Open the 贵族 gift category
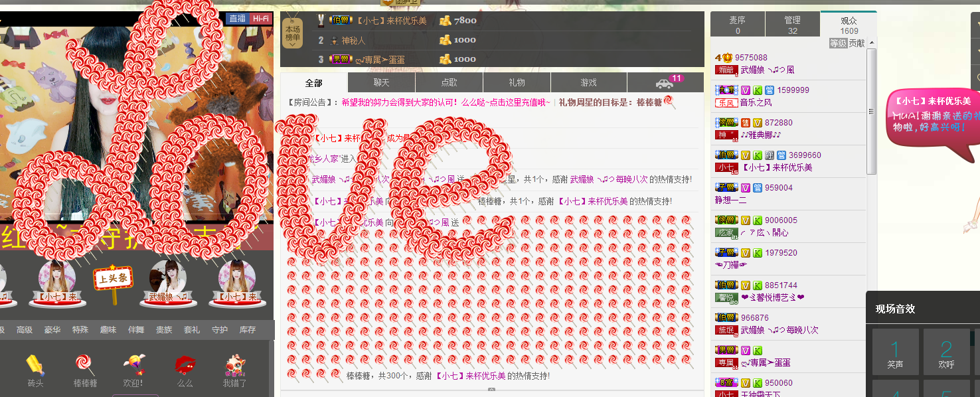Screen dimensions: 980x397 [x=164, y=330]
